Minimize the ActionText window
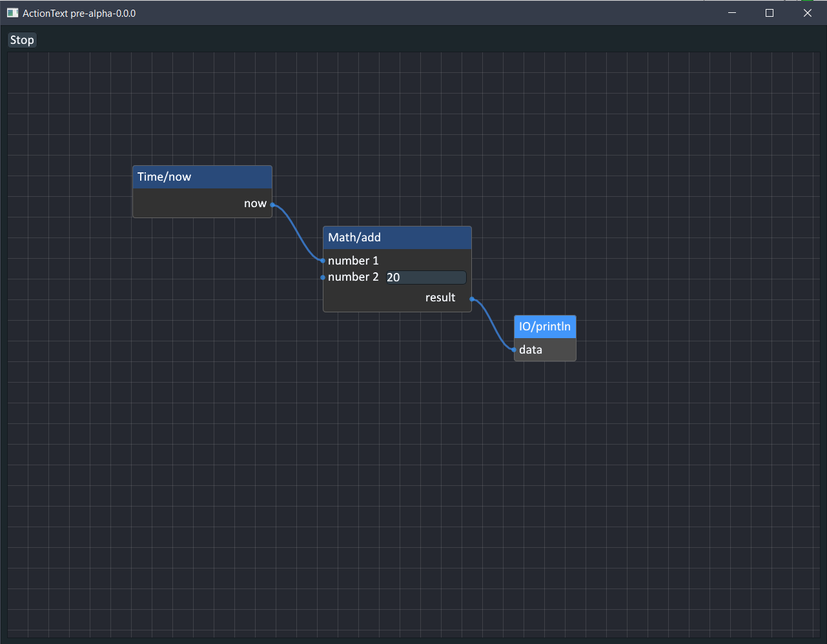The height and width of the screenshot is (644, 827). pos(732,13)
